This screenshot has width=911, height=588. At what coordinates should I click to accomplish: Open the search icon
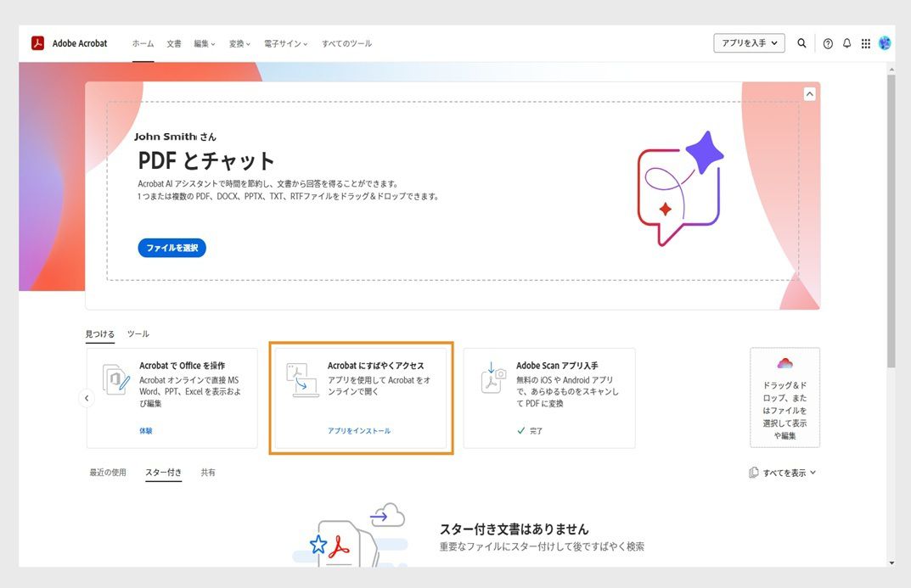coord(801,42)
